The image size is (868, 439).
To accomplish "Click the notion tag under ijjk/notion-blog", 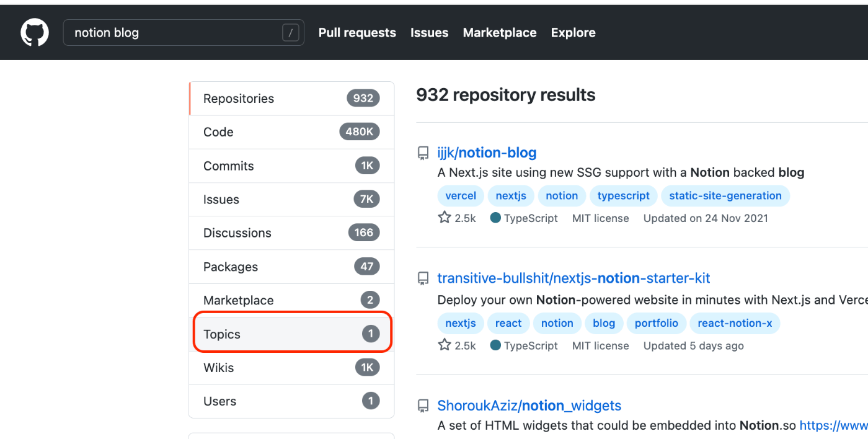I will point(562,195).
